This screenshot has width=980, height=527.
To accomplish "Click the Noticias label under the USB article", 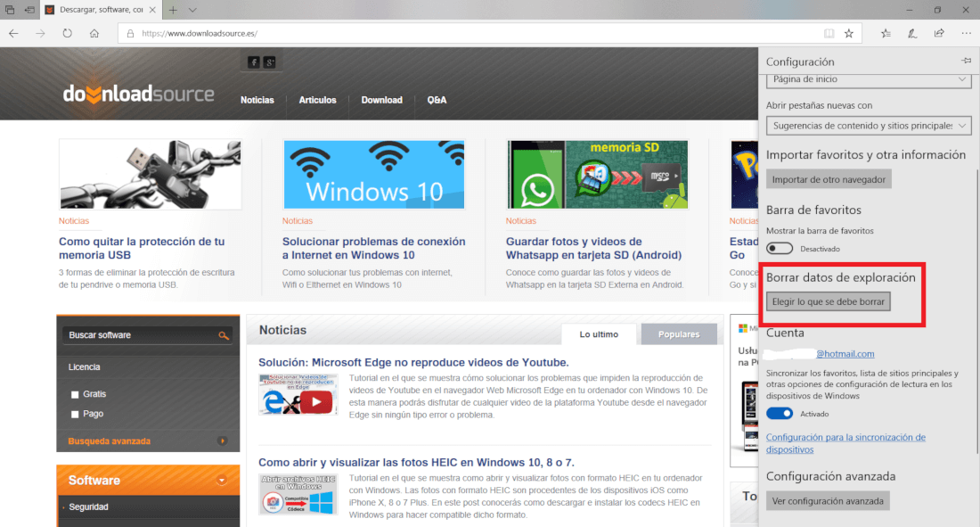I will pos(74,221).
